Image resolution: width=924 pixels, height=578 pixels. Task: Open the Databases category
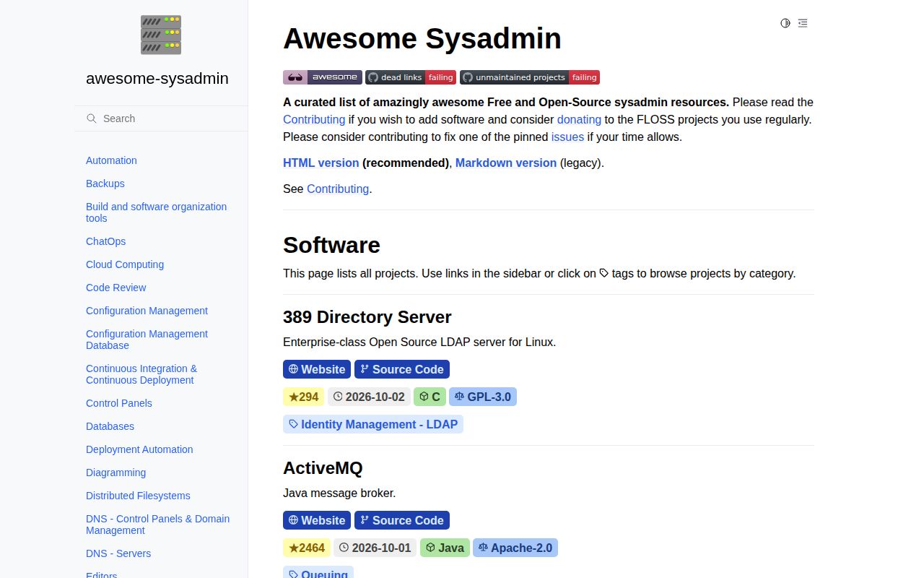coord(110,426)
